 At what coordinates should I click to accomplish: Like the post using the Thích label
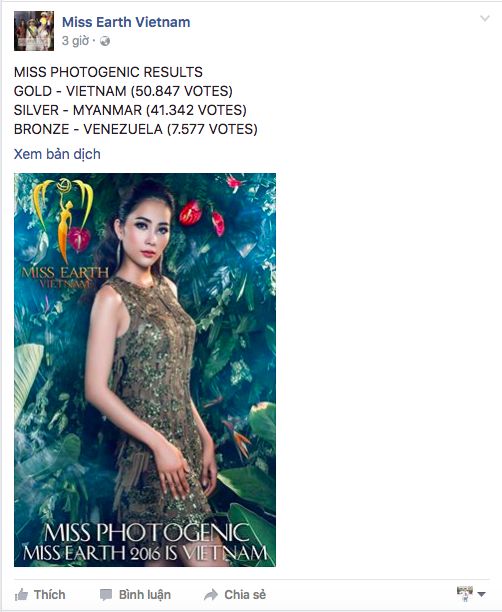[x=50, y=594]
